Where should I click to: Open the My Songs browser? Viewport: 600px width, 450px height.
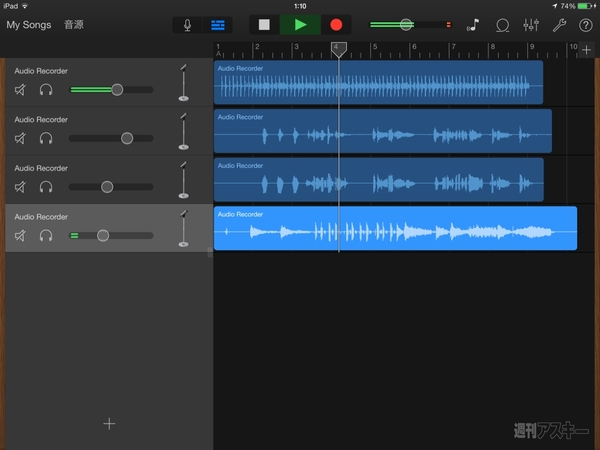point(30,24)
